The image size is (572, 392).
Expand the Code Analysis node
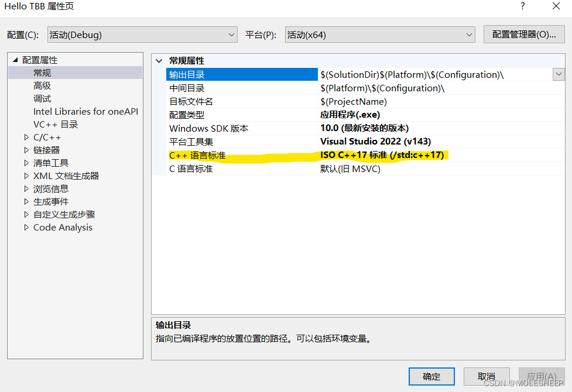(x=26, y=227)
